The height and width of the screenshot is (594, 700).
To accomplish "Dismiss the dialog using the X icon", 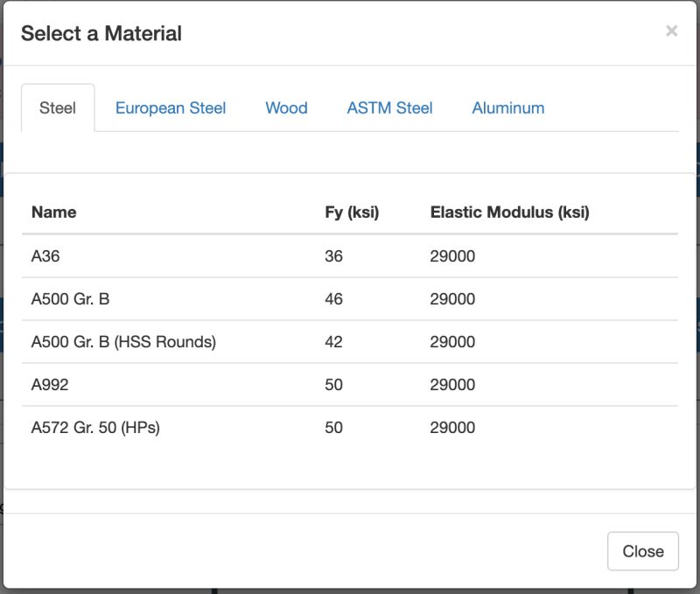I will (672, 30).
